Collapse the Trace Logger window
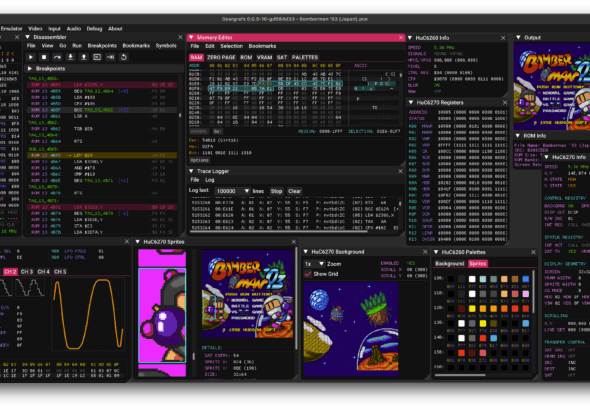Screen dimensions: 590x410 tap(191, 171)
